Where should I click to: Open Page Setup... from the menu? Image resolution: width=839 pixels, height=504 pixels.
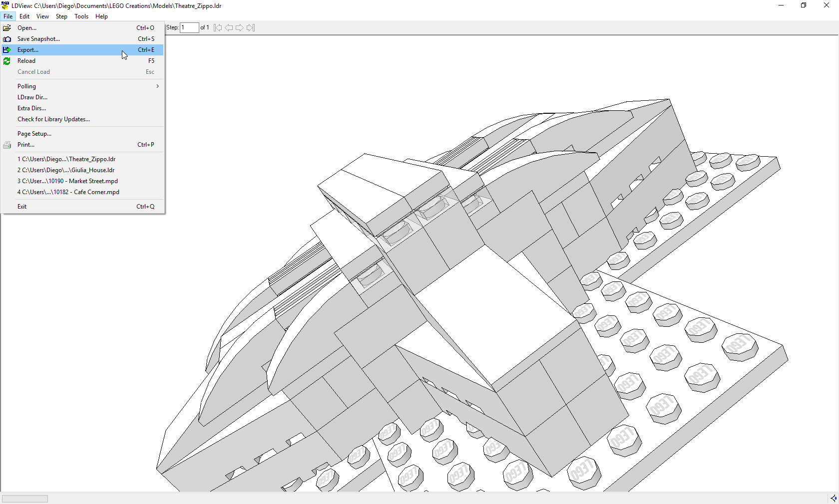click(83, 134)
